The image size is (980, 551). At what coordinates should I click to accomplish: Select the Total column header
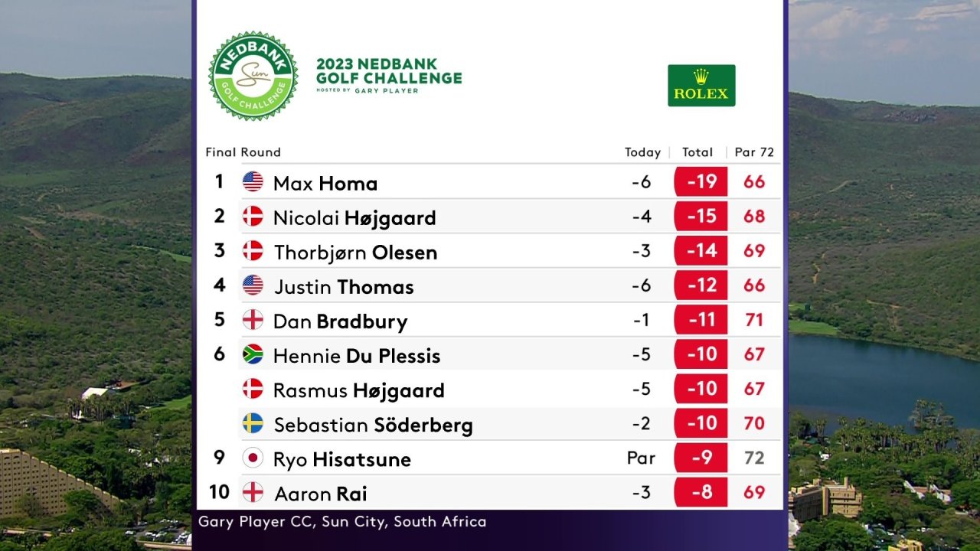click(697, 152)
